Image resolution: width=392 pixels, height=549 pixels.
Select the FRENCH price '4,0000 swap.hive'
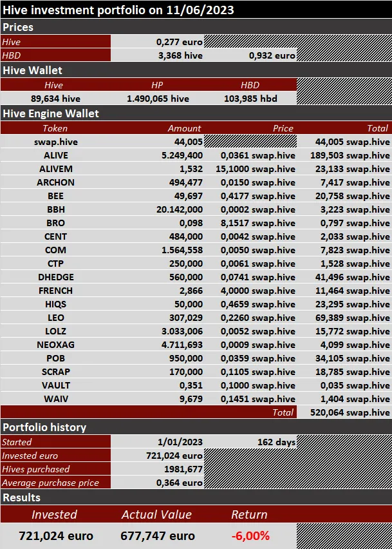pyautogui.click(x=257, y=291)
